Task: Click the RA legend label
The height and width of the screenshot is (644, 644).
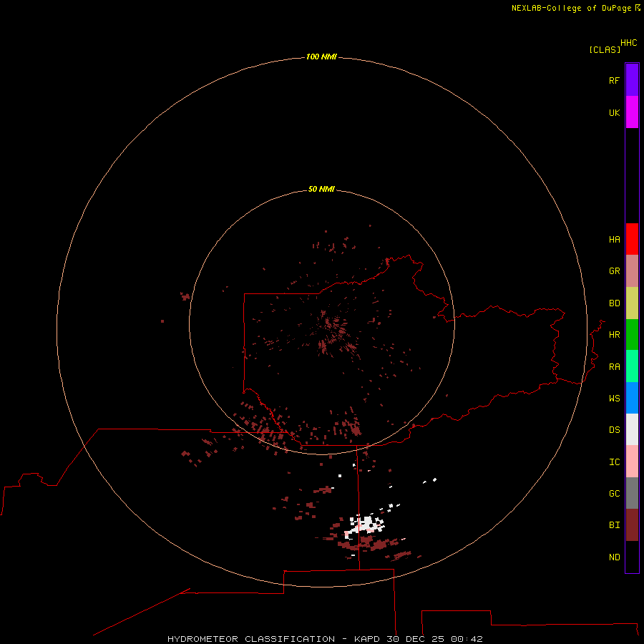Action: tap(614, 367)
